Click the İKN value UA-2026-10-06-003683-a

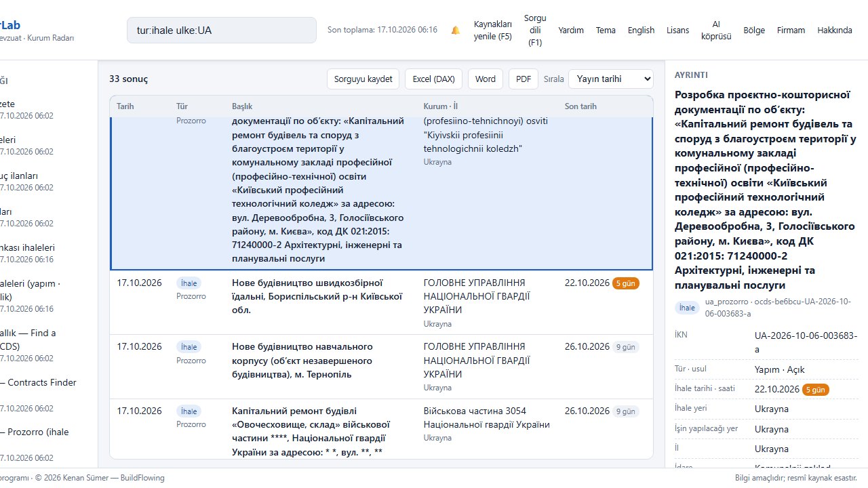806,342
